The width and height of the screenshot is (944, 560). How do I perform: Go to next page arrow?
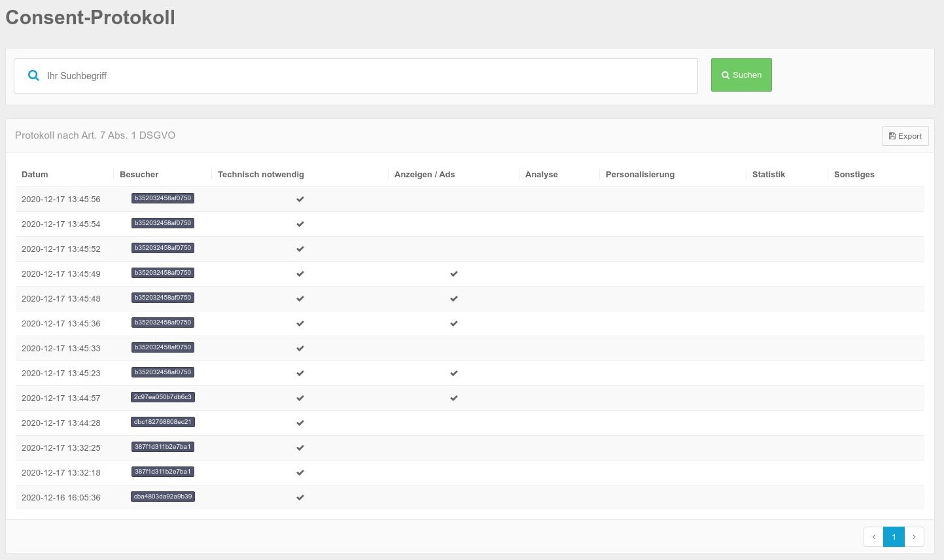tap(914, 537)
